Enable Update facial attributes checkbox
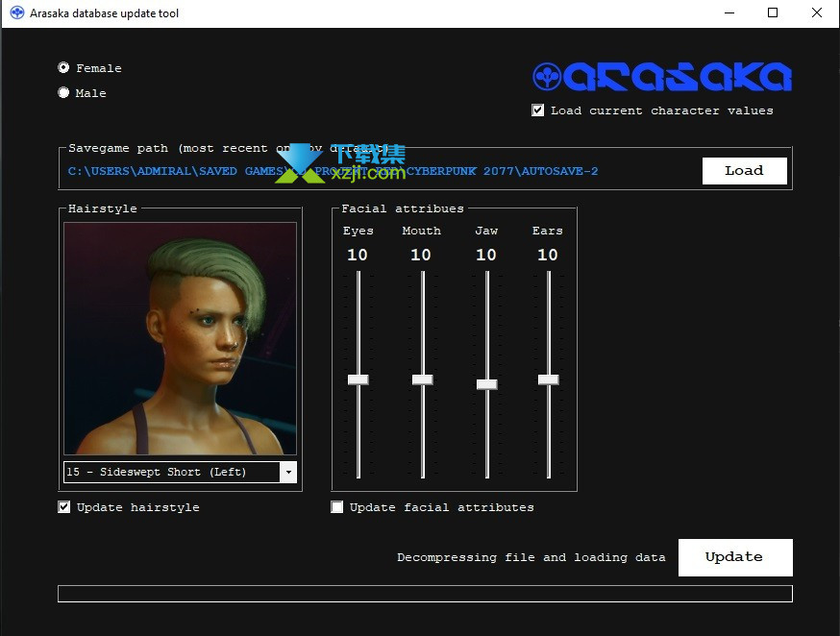Image resolution: width=840 pixels, height=636 pixels. tap(337, 507)
